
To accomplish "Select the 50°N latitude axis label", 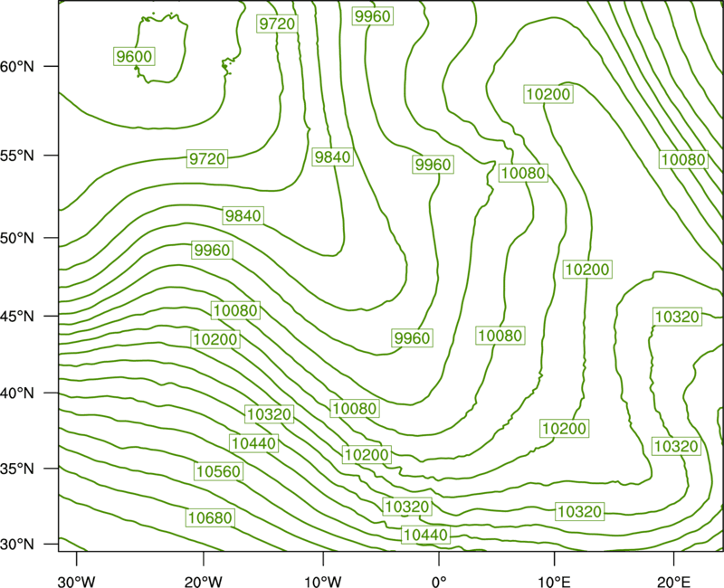I will point(17,238).
